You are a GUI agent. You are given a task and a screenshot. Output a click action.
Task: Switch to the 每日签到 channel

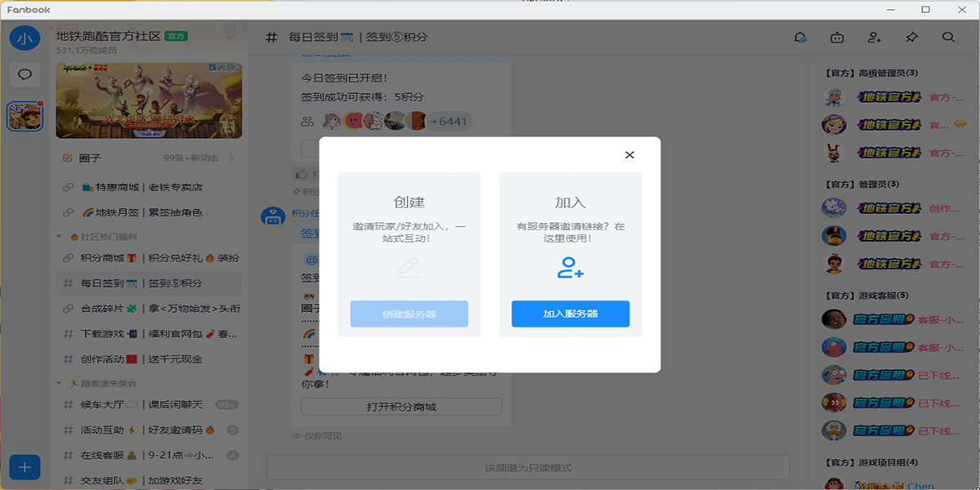[147, 283]
